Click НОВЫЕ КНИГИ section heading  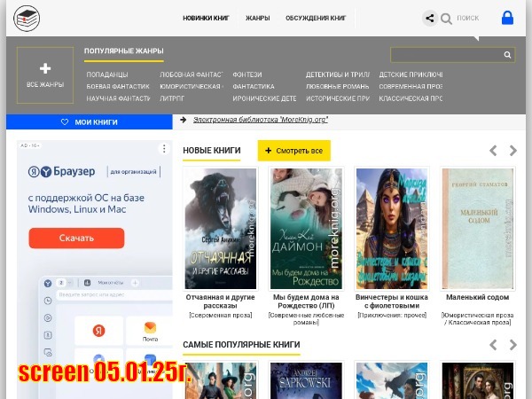point(212,151)
